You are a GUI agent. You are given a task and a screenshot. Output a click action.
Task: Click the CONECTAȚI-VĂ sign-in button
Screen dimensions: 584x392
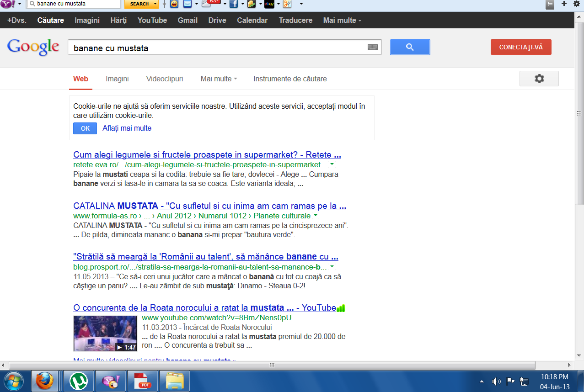(521, 47)
